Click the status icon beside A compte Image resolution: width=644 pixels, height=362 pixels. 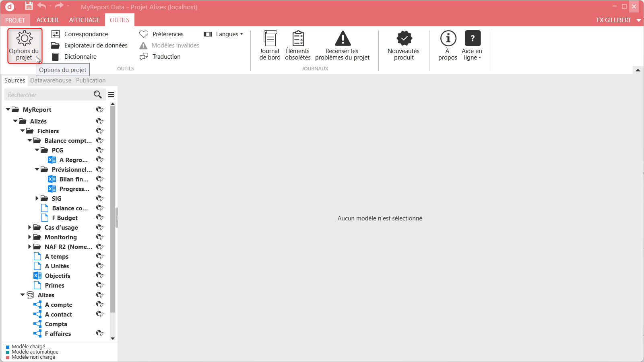point(100,304)
